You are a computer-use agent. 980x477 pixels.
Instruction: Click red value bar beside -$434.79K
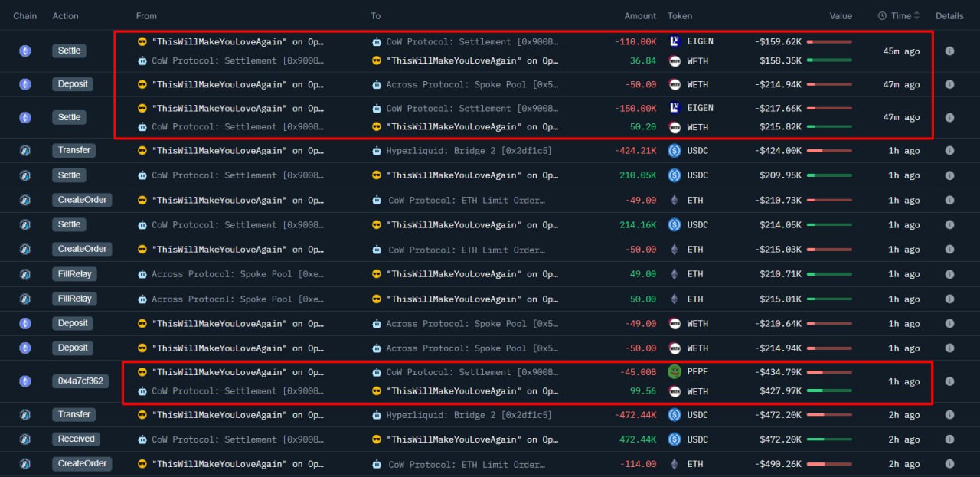point(829,372)
